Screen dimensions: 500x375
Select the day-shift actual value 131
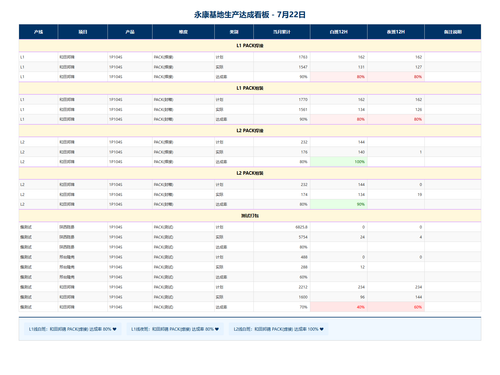[361, 67]
